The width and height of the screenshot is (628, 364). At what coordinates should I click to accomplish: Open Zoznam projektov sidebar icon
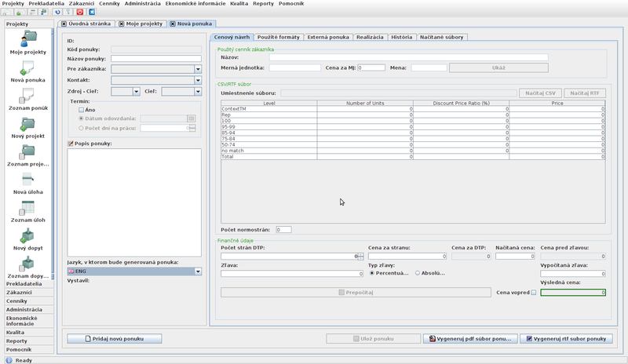[28, 155]
